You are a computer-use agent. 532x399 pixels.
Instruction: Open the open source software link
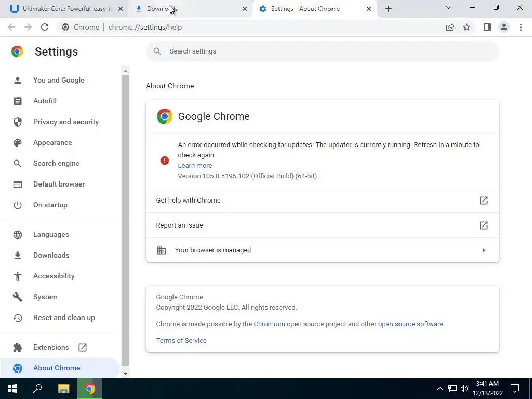(410, 324)
